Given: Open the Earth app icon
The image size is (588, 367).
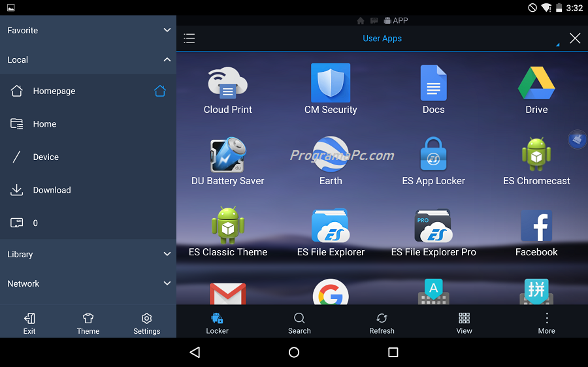Looking at the screenshot, I should point(331,155).
